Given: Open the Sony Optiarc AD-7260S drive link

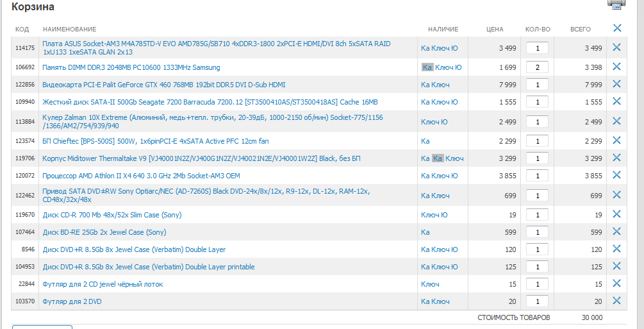Looking at the screenshot, I should click(x=206, y=196).
